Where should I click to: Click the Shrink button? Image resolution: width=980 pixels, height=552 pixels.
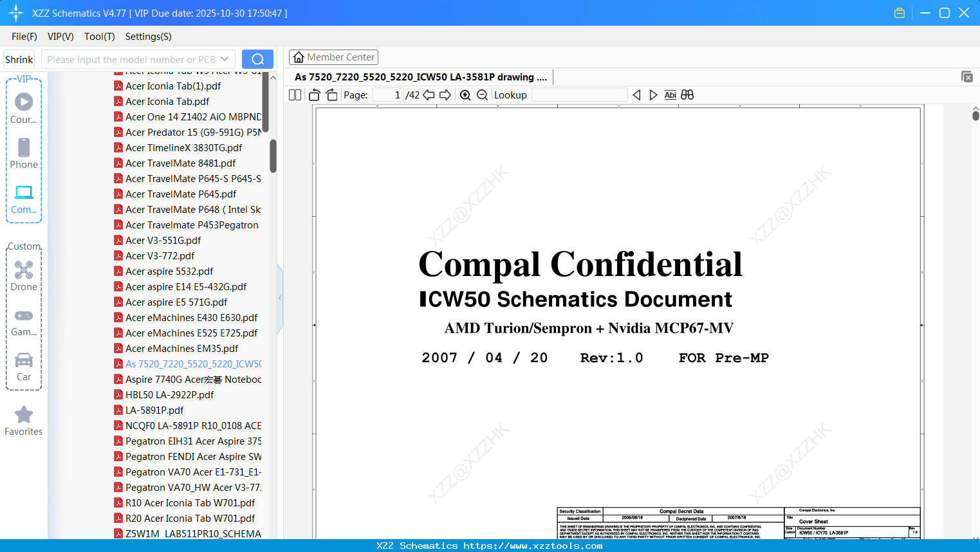click(x=19, y=59)
